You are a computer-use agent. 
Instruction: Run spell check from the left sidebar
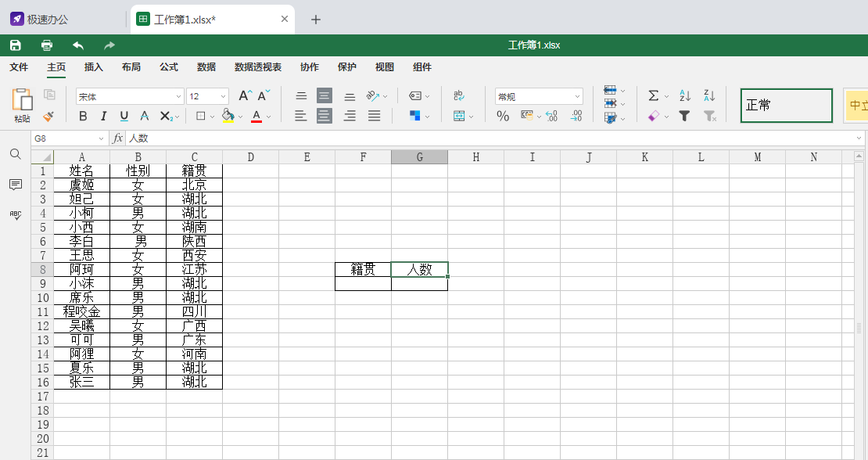pos(16,215)
